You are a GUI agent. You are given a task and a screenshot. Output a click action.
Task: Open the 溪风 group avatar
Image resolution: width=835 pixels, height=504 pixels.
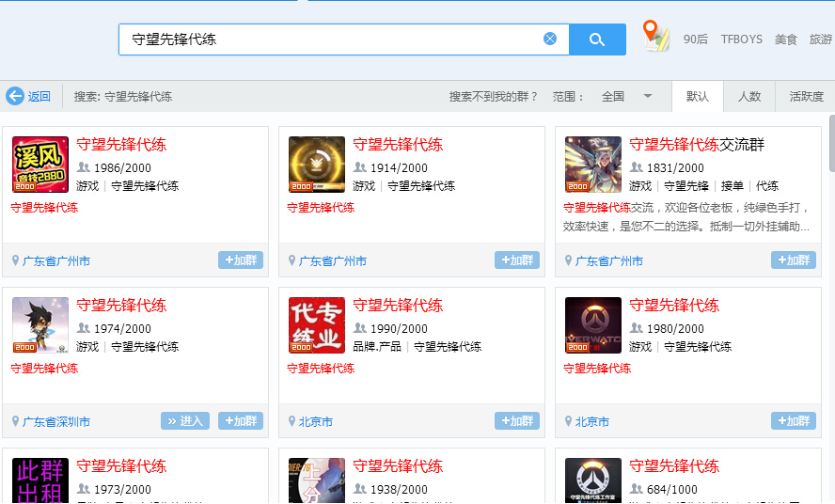40,165
